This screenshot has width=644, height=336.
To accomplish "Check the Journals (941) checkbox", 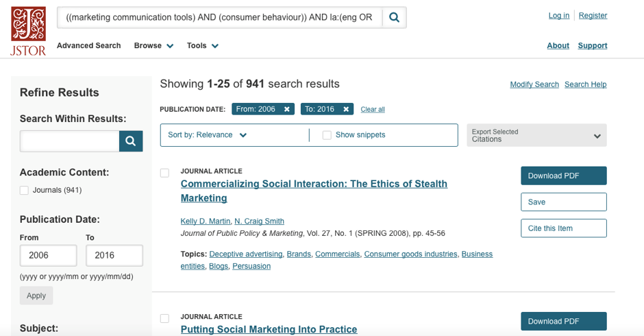I will (x=24, y=190).
